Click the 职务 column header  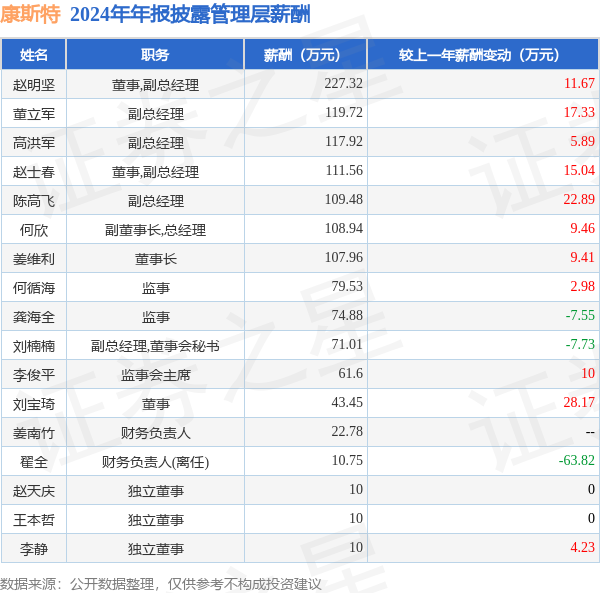[x=155, y=55]
